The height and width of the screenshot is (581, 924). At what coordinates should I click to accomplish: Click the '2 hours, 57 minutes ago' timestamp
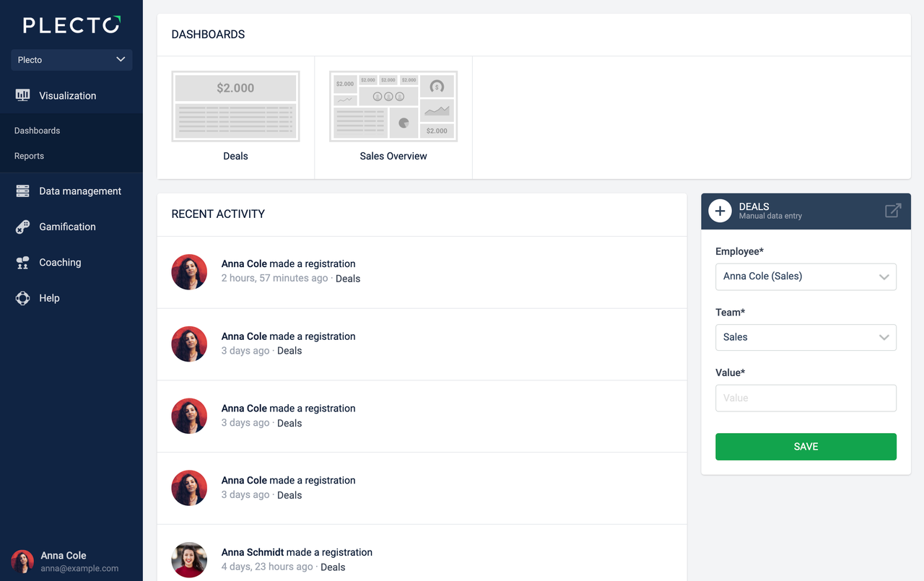[x=274, y=279]
